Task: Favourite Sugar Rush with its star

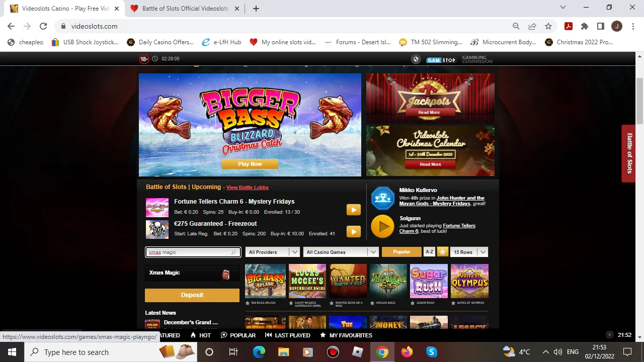Action: [413, 303]
